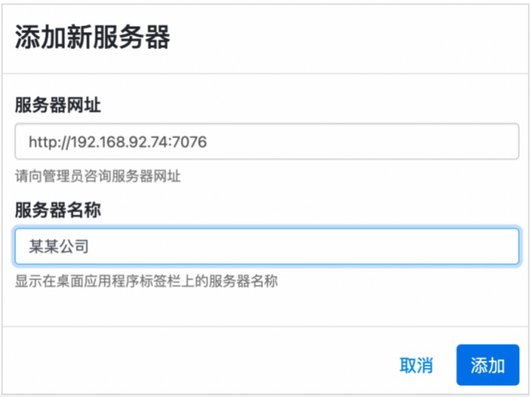Click the 添加新服务器 dialog title
This screenshot has width=532, height=398.
93,37
